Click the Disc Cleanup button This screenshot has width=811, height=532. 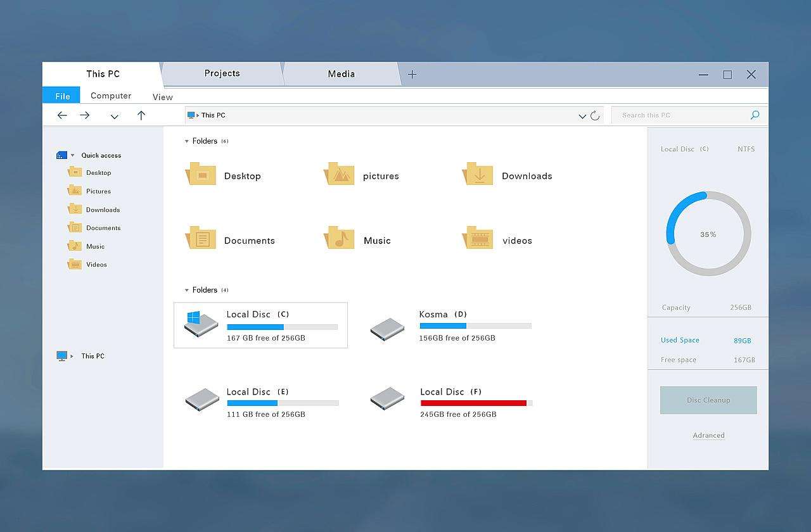pyautogui.click(x=708, y=400)
